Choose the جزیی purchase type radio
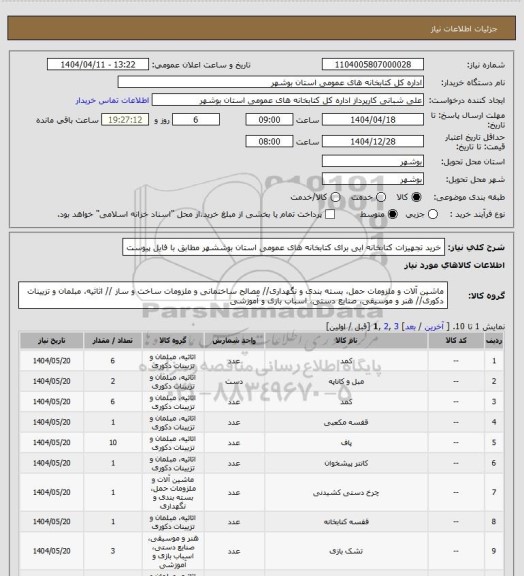 tap(433, 214)
